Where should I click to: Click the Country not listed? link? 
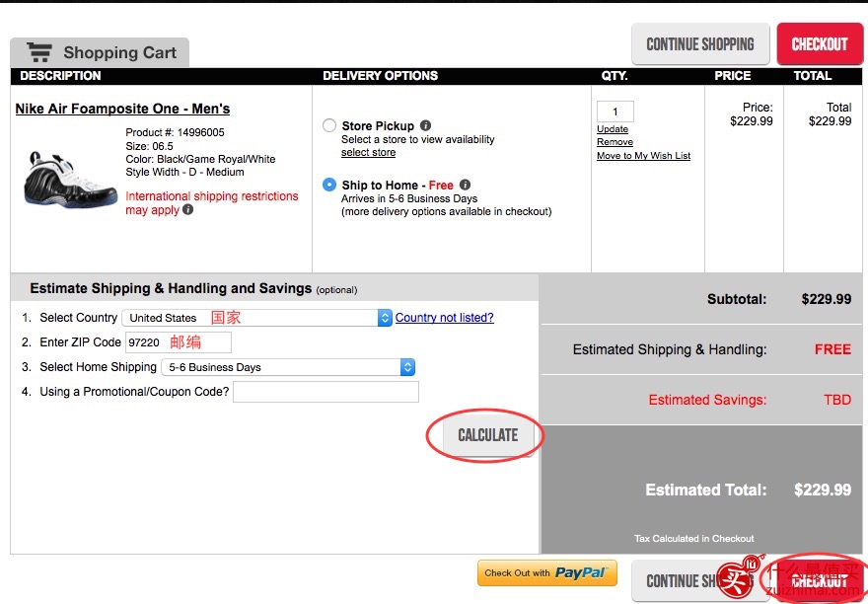point(444,318)
